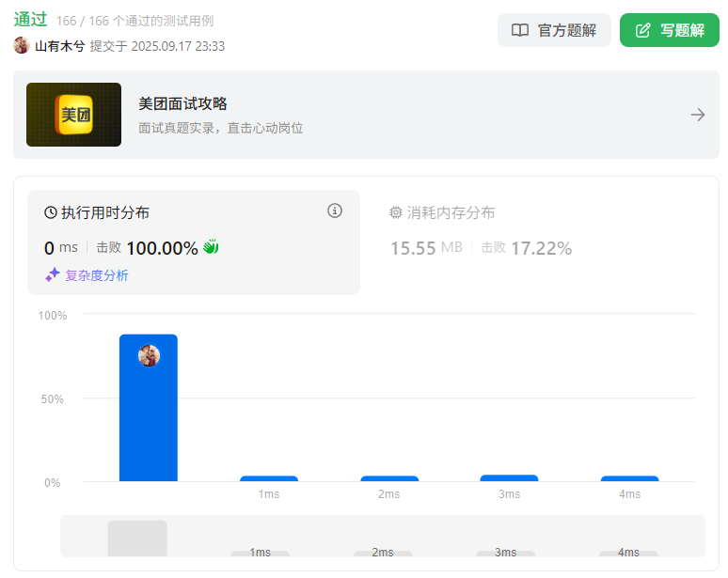Click the 2ms histogram bar
The image size is (728, 578).
(389, 478)
